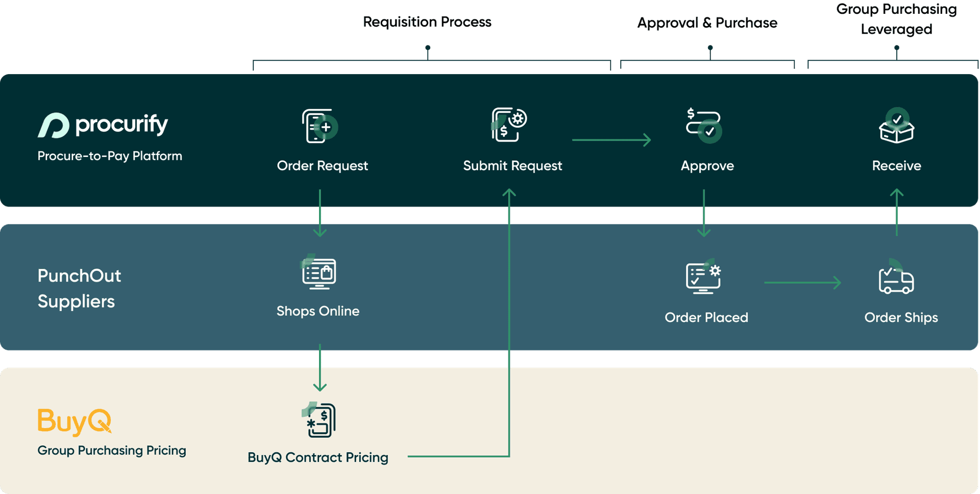Click the Approve icon with checkmark

pos(704,125)
